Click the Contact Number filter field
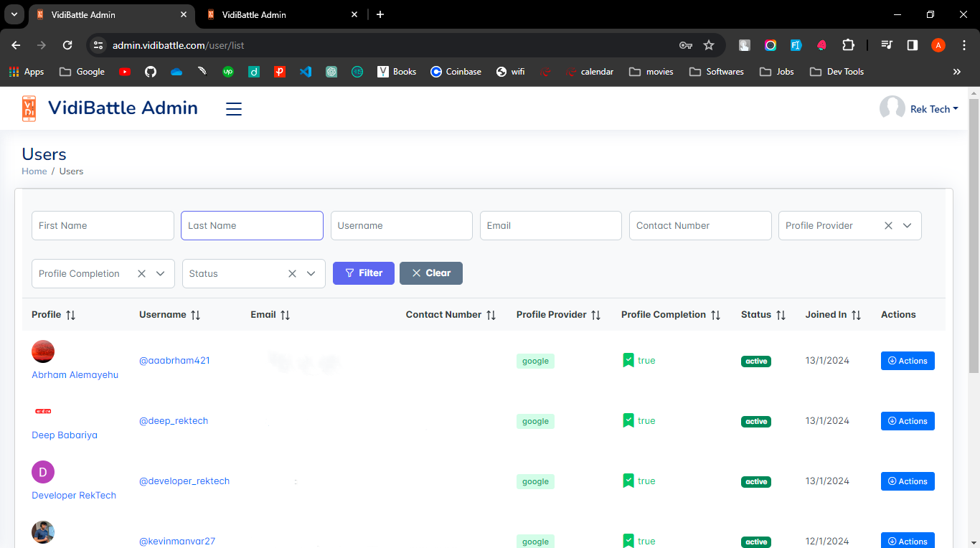The width and height of the screenshot is (980, 548). pos(700,225)
